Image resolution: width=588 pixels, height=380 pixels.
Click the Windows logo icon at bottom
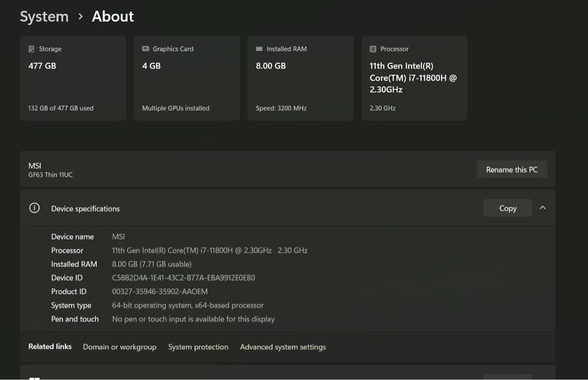tap(34, 378)
